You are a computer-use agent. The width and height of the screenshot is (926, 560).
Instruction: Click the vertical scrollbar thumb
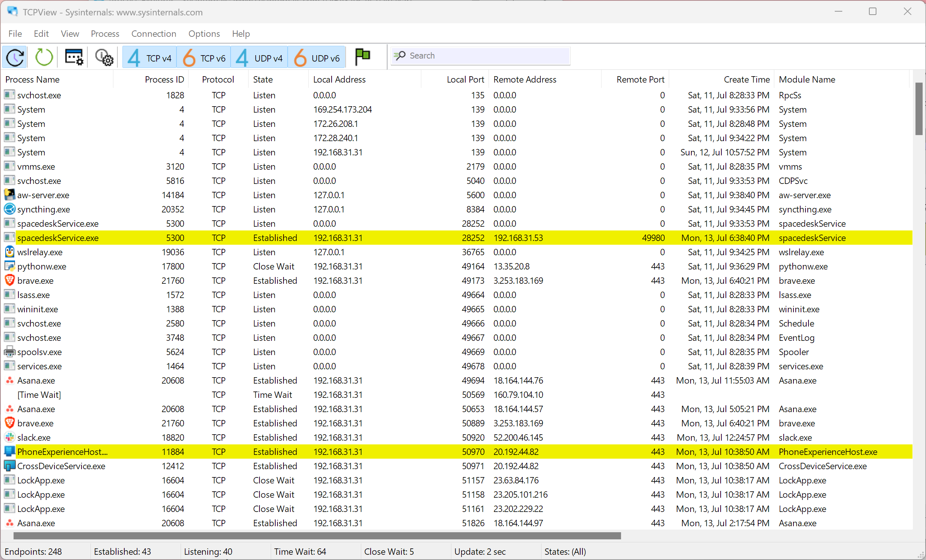click(918, 108)
